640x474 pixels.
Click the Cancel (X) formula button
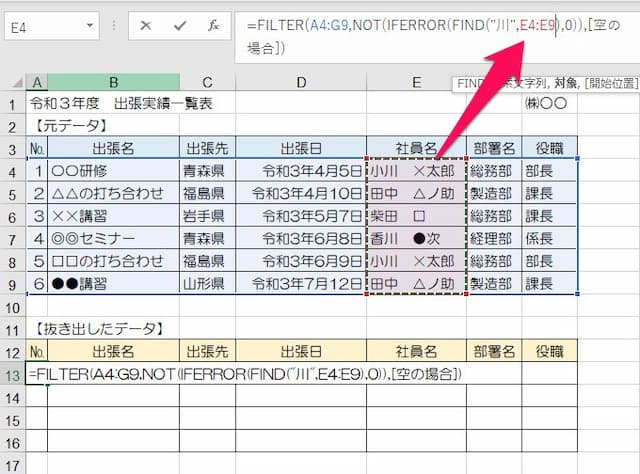[x=145, y=26]
